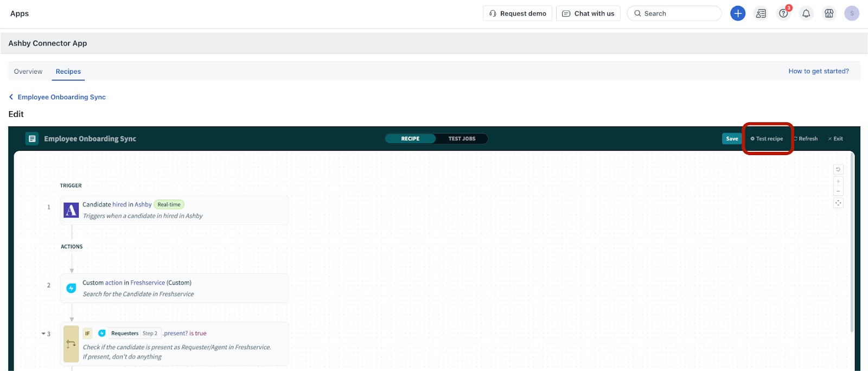The image size is (868, 371).
Task: Open the help icon with badge 3
Action: point(784,14)
